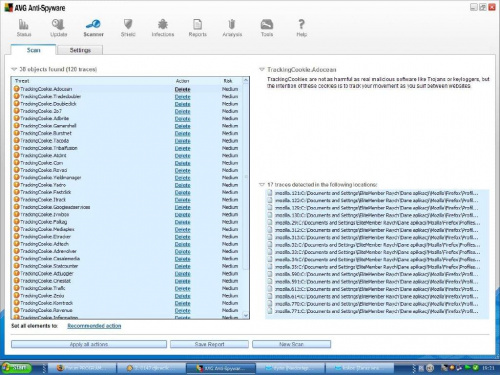Click Delete action for TrackingCookie.Casalemedia
Viewport: 500px width, 375px height.
pos(183,258)
